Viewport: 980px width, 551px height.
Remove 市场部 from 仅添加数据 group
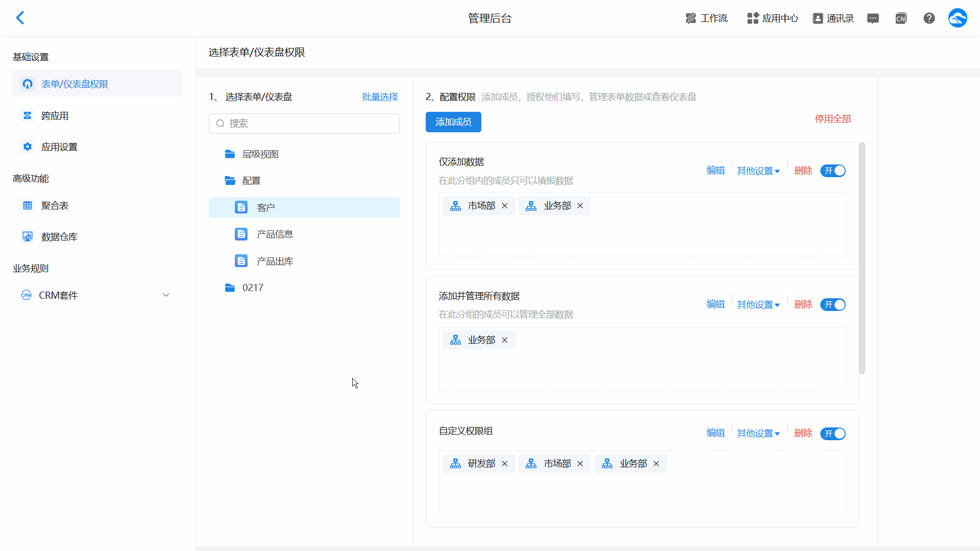click(505, 206)
